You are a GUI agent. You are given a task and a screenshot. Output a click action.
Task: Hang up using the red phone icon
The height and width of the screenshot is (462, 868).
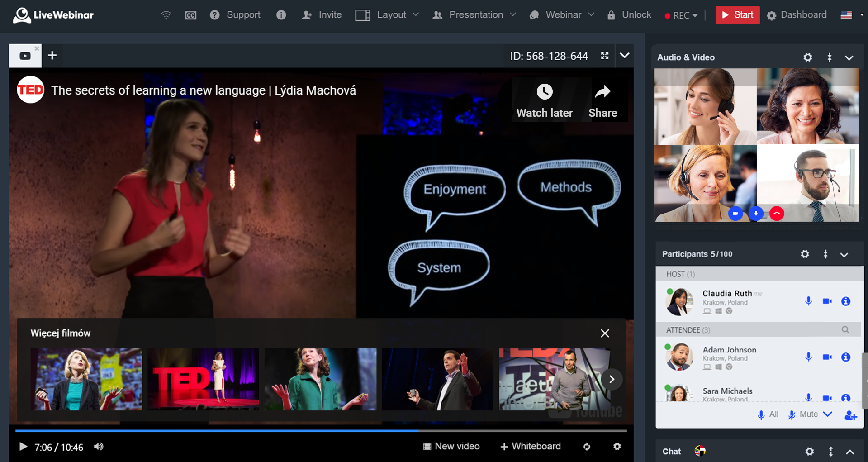[x=777, y=213]
